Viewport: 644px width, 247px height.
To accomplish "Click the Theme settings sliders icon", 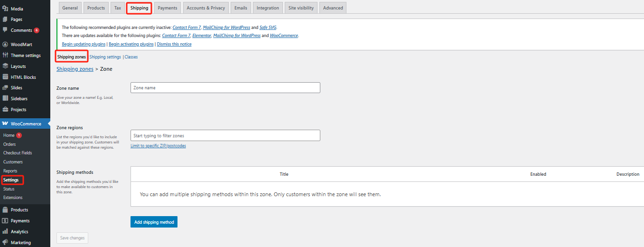I will pyautogui.click(x=5, y=55).
